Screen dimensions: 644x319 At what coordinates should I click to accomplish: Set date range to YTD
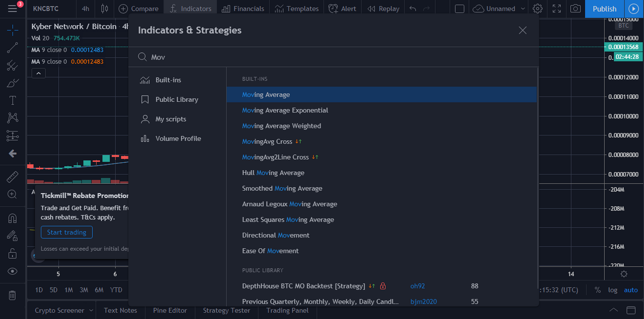pos(116,290)
